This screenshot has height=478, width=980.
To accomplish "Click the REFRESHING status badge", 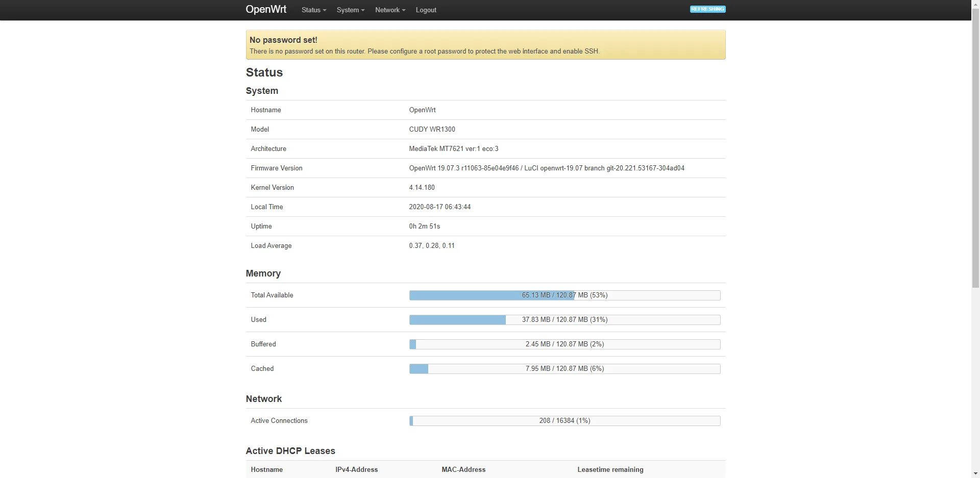I will pos(707,9).
